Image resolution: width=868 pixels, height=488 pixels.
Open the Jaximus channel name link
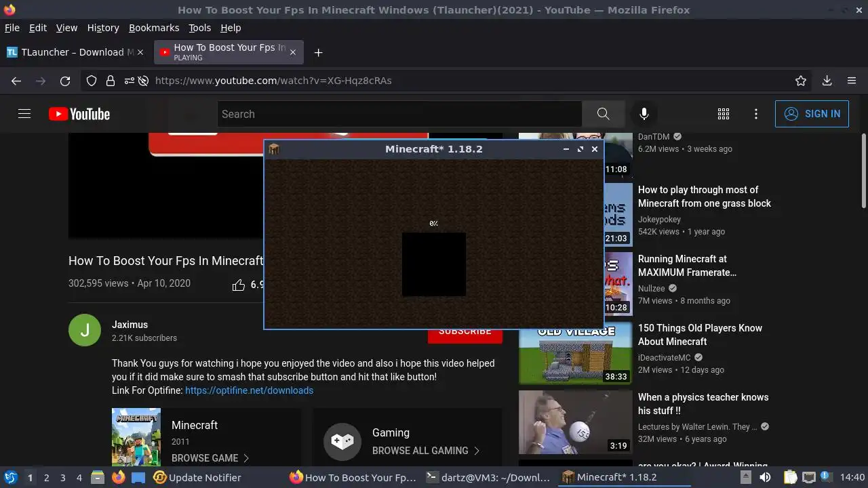coord(130,325)
